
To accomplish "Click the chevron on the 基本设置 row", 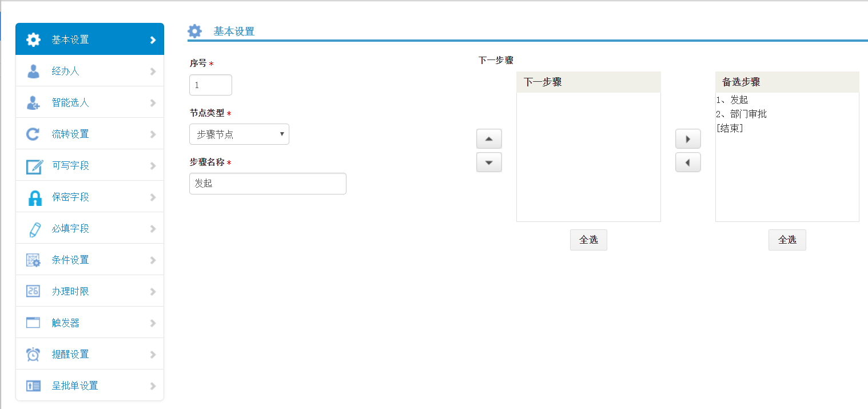I will pos(153,40).
